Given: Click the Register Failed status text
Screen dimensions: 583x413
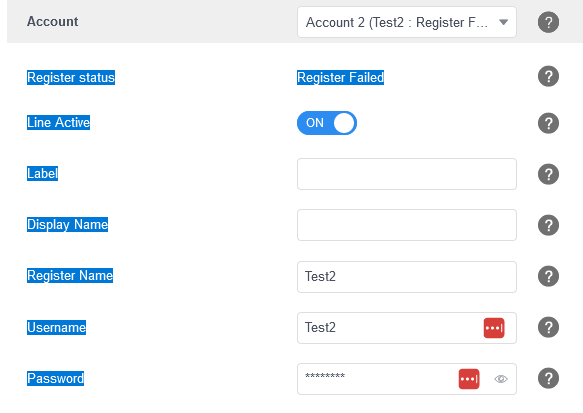Looking at the screenshot, I should pyautogui.click(x=340, y=77).
